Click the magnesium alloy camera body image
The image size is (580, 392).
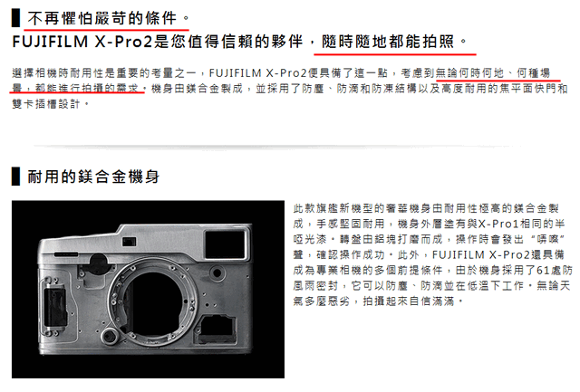pos(148,289)
